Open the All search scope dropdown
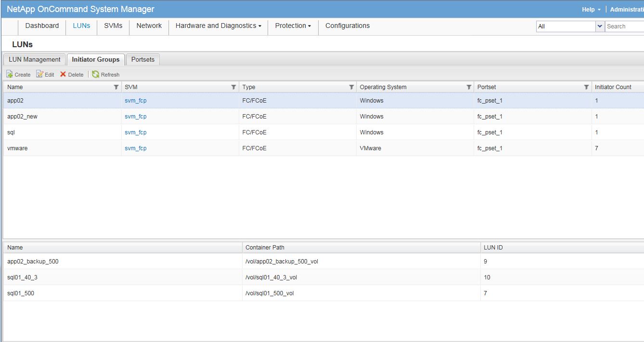 (600, 26)
